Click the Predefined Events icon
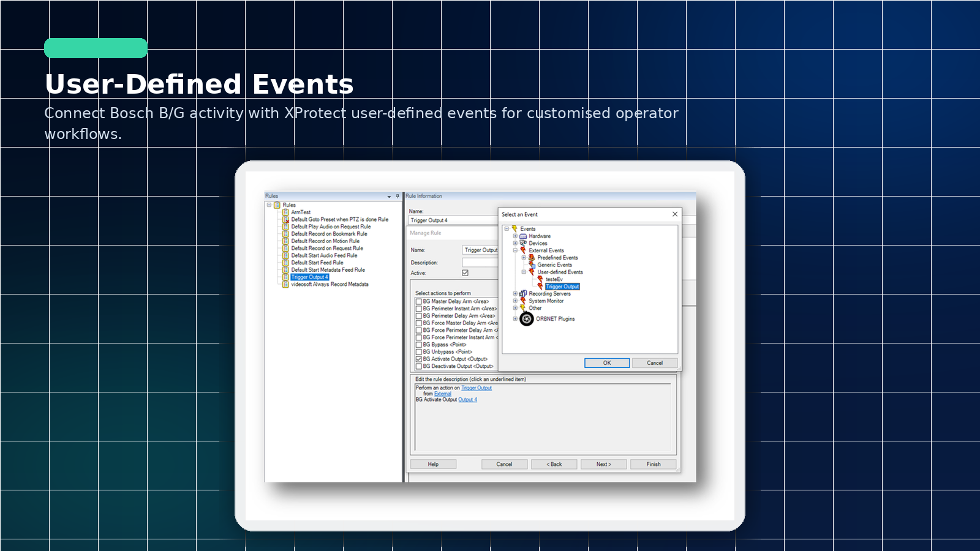The image size is (980, 551). (x=532, y=258)
